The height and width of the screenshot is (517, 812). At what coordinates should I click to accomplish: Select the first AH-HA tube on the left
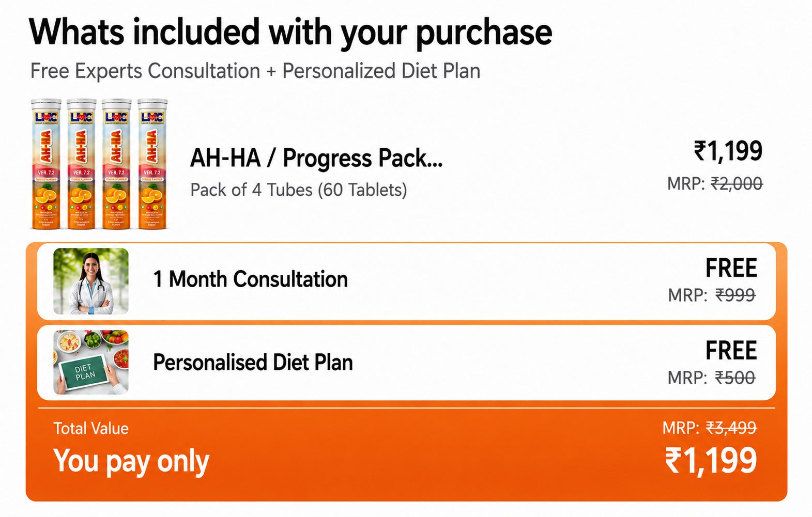tap(46, 164)
